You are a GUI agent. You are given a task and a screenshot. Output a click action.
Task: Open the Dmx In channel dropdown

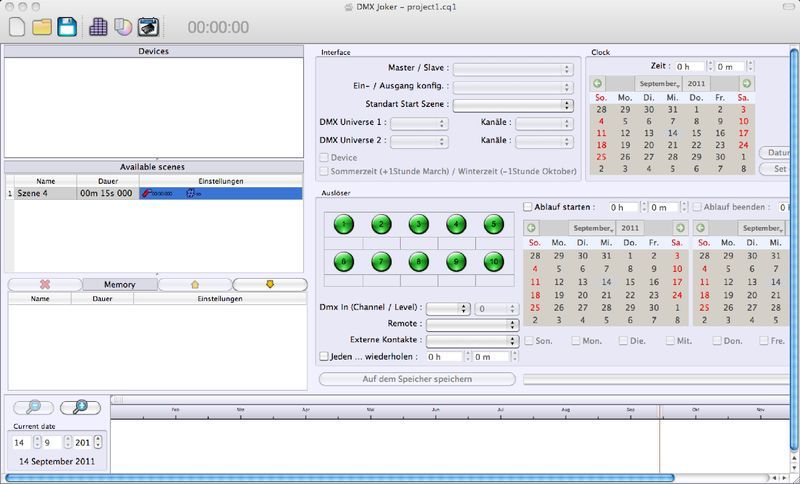(448, 309)
